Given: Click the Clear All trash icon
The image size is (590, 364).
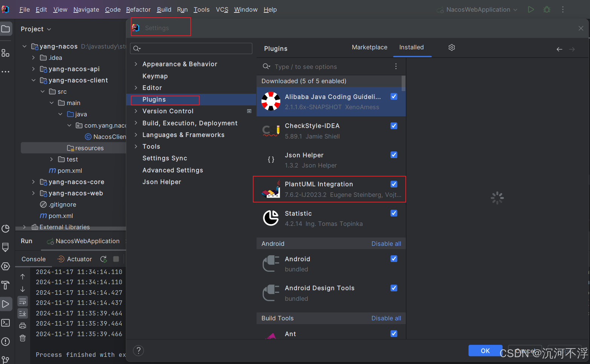Looking at the screenshot, I should 23,338.
